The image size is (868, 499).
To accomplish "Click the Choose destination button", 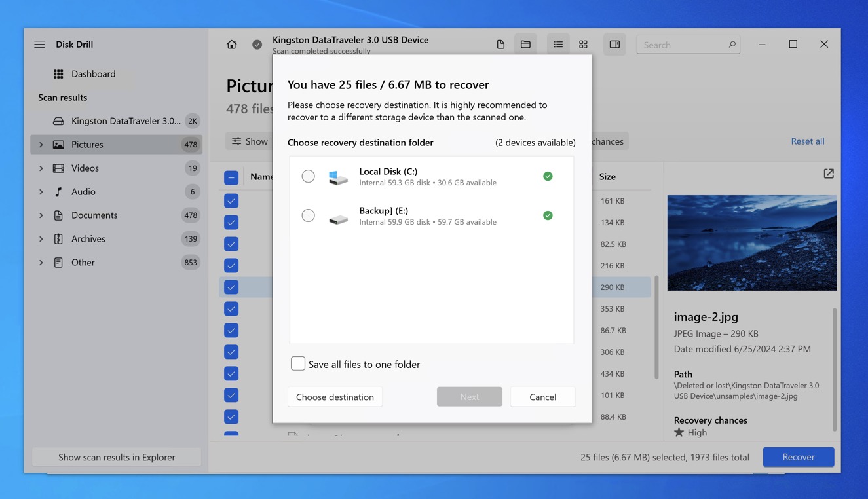I will tap(335, 397).
